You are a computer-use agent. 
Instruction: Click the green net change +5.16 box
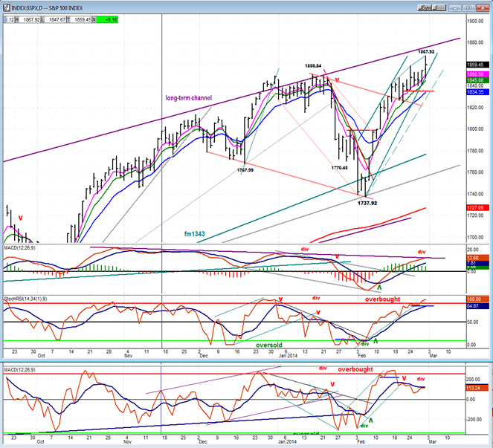(107, 20)
